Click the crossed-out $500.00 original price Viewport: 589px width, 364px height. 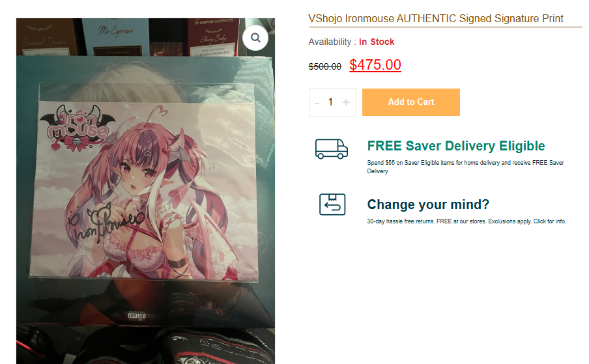[x=325, y=66]
